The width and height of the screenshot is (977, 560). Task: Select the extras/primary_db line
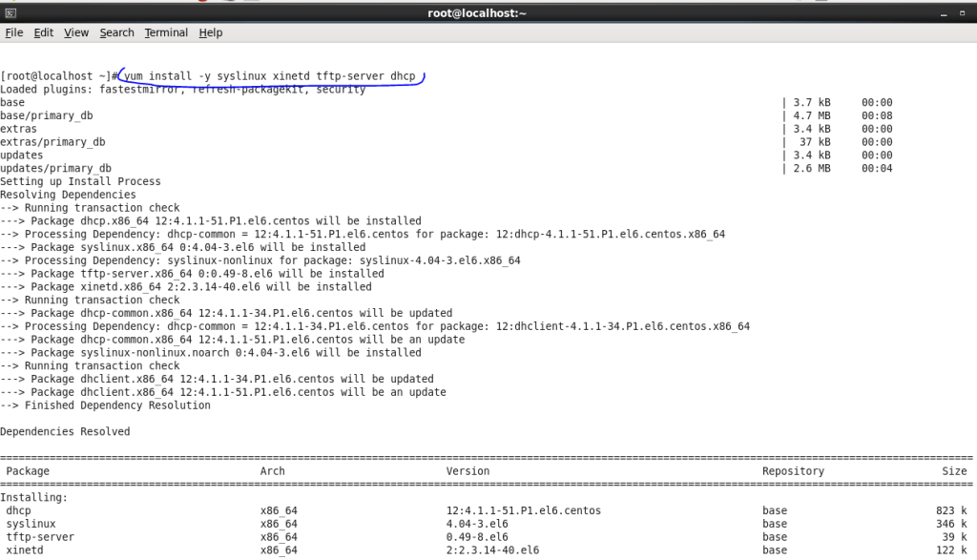click(52, 142)
